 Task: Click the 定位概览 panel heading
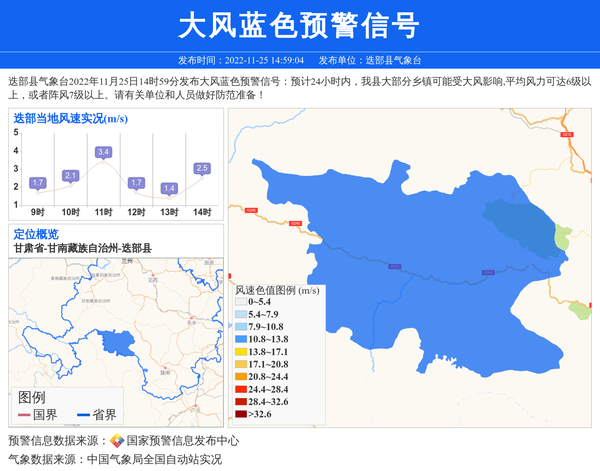click(36, 234)
